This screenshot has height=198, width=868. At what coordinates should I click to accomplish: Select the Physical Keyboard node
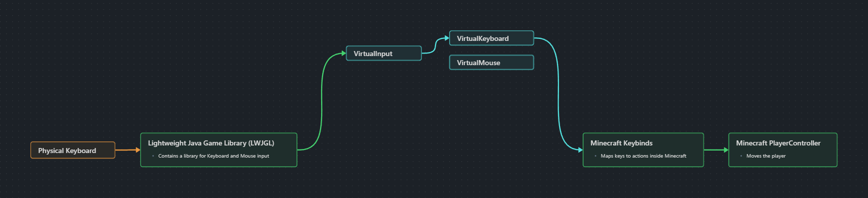pyautogui.click(x=73, y=150)
